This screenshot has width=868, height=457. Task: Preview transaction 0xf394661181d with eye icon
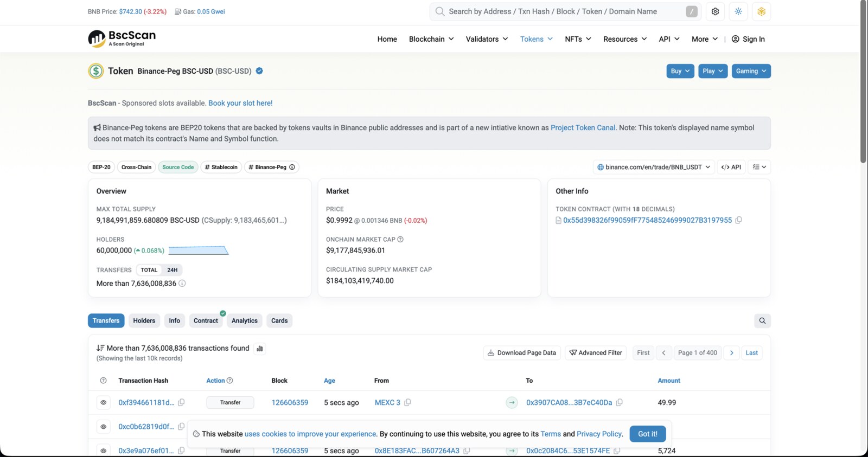103,402
